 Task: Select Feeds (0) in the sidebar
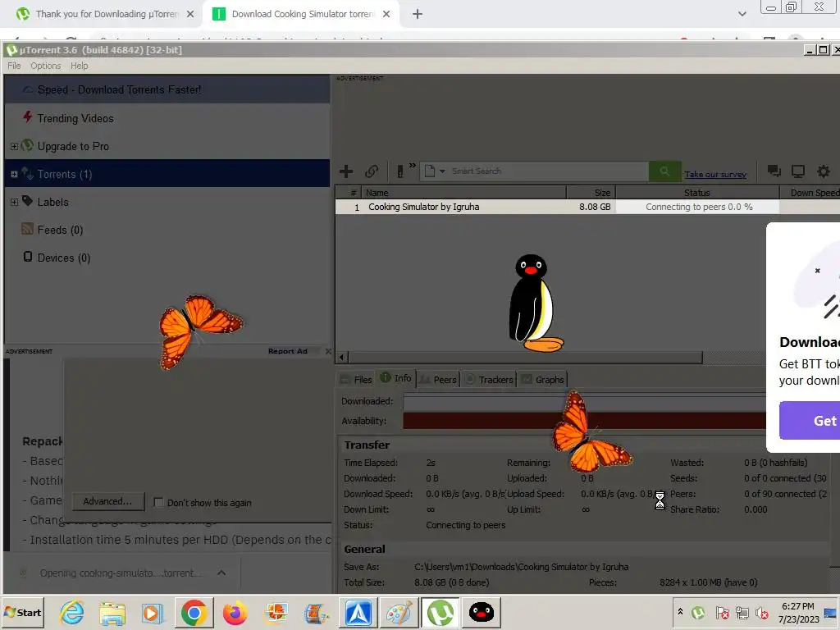pyautogui.click(x=60, y=230)
